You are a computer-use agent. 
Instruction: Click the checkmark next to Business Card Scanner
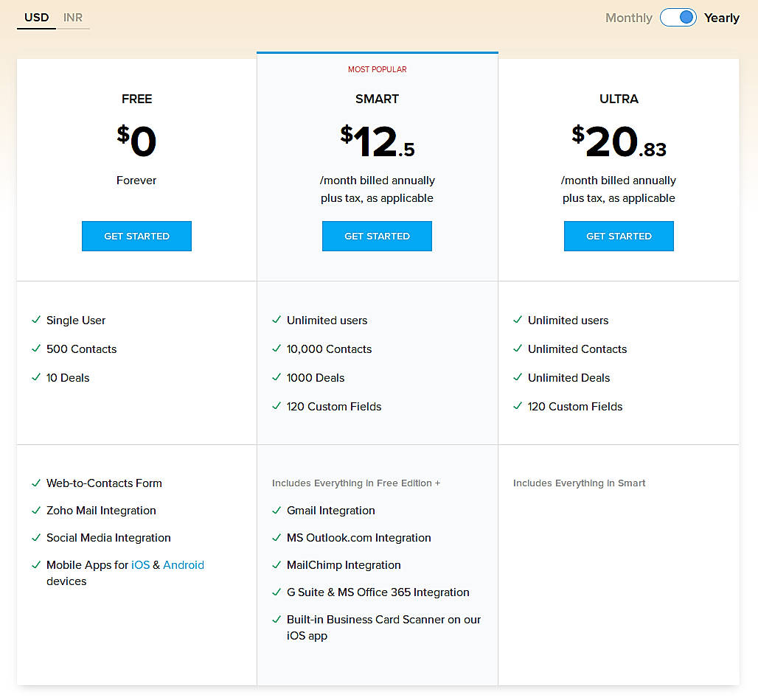277,619
